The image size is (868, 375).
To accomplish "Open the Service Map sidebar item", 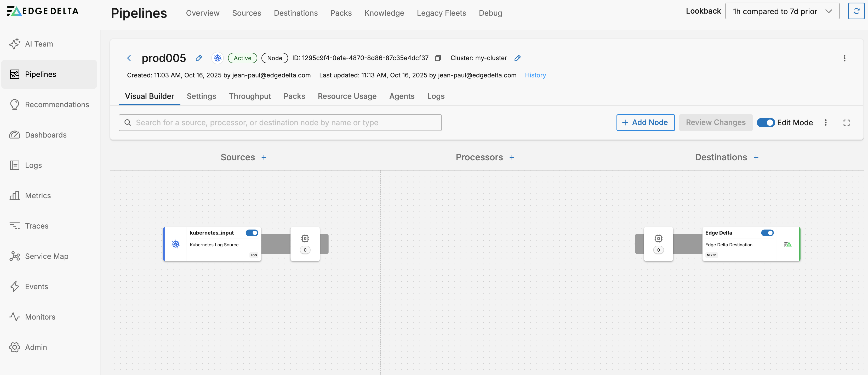I will (x=47, y=256).
